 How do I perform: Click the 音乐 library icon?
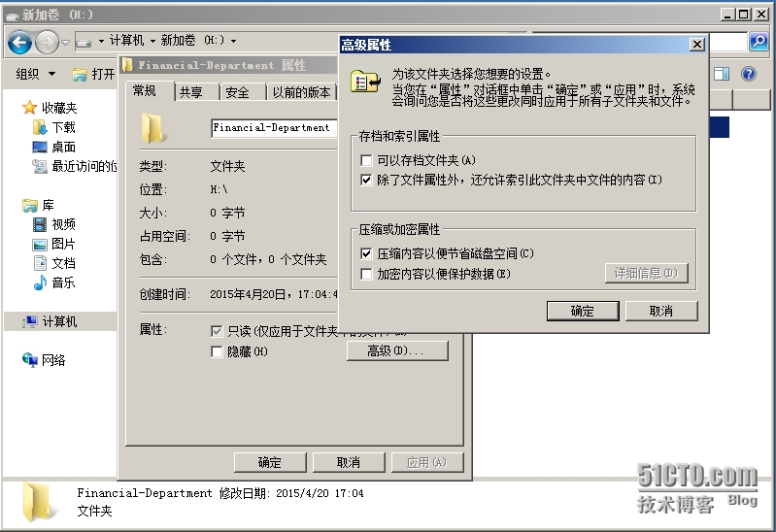[x=40, y=283]
